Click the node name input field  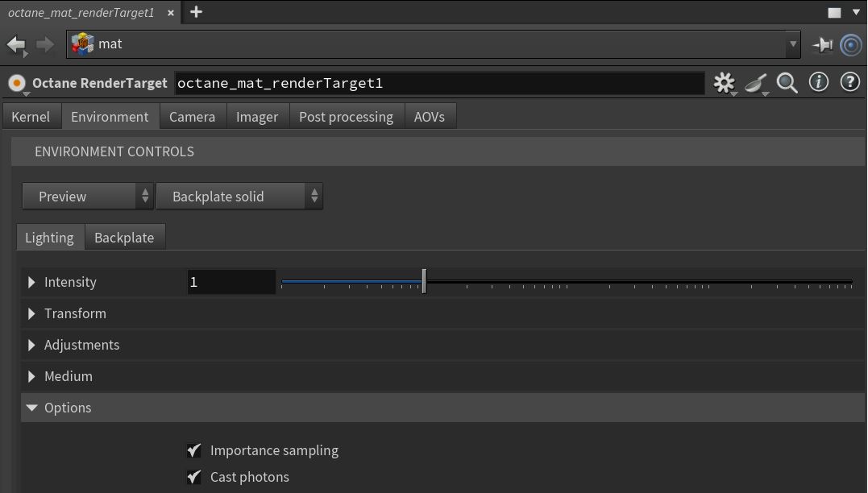(438, 83)
